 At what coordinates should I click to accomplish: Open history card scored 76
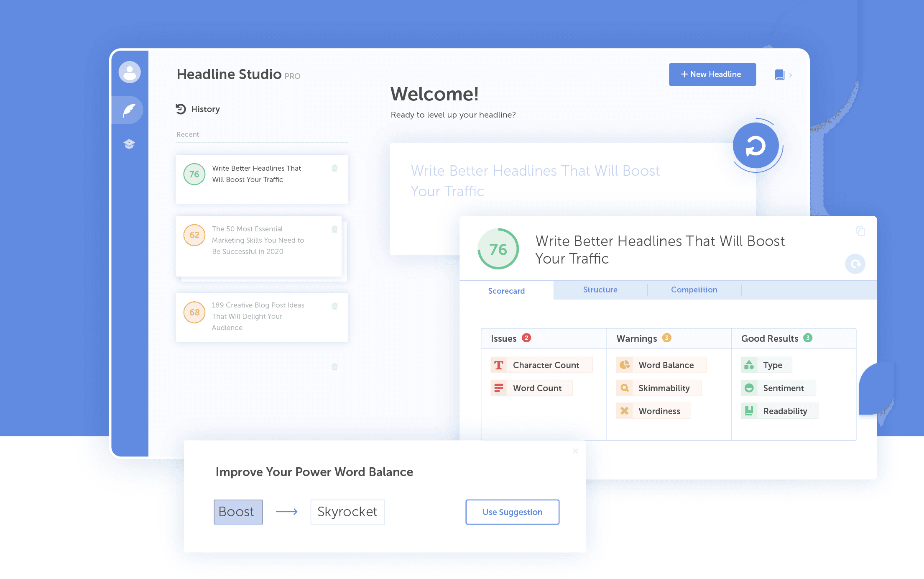262,179
